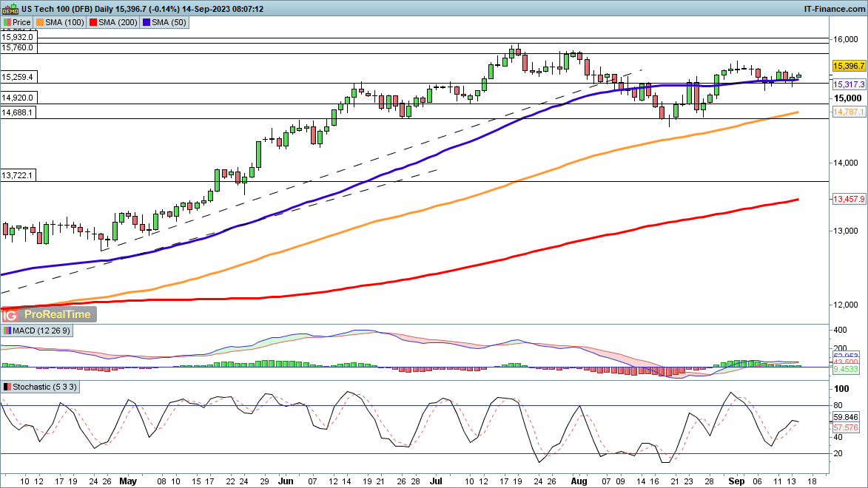868x488 pixels.
Task: Select the 14,688.1 level label
Action: pos(18,112)
